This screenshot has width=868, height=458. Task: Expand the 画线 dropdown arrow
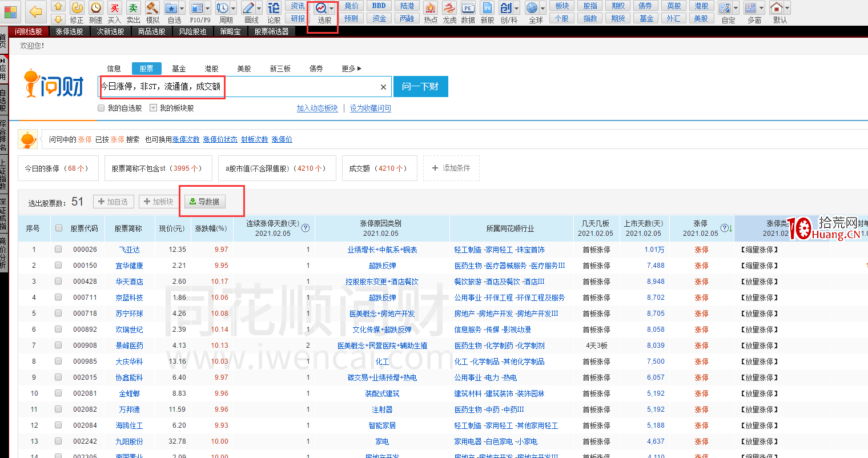(x=259, y=8)
